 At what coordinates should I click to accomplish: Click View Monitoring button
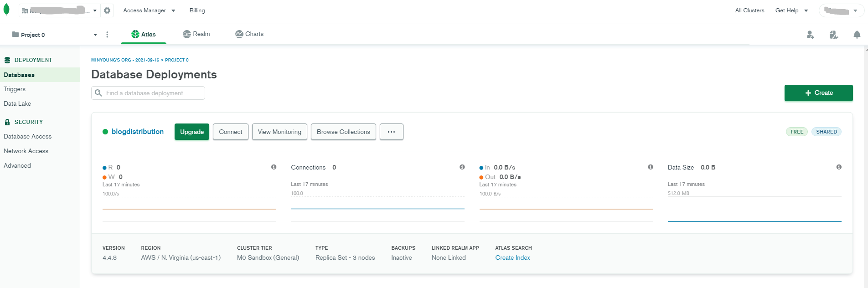[279, 132]
